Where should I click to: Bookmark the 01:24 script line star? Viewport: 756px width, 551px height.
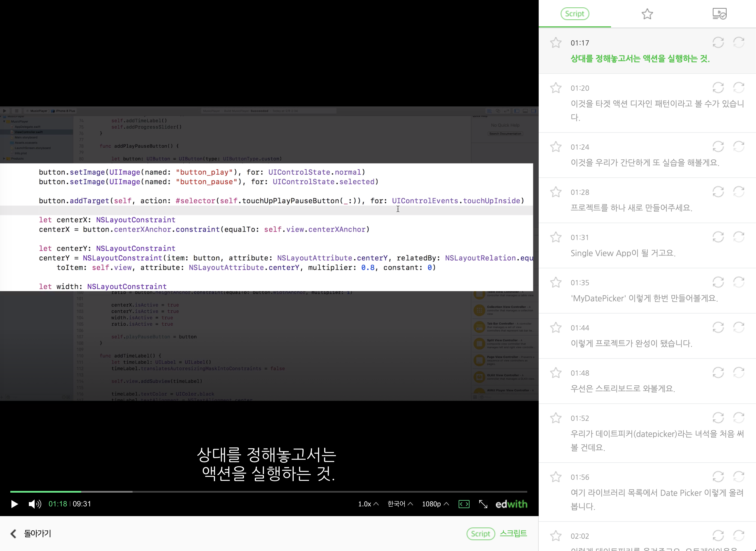556,147
